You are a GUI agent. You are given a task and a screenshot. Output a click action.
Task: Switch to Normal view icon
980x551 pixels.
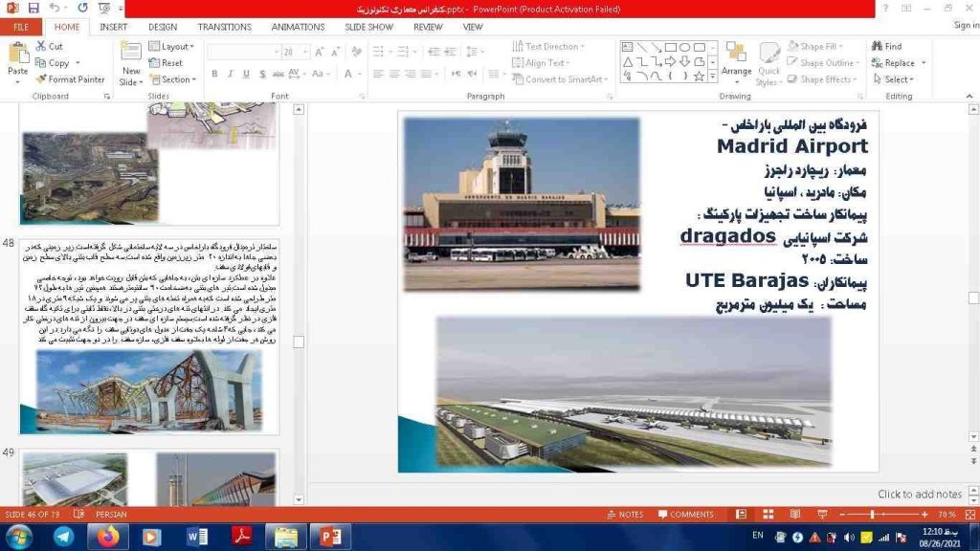click(x=741, y=514)
